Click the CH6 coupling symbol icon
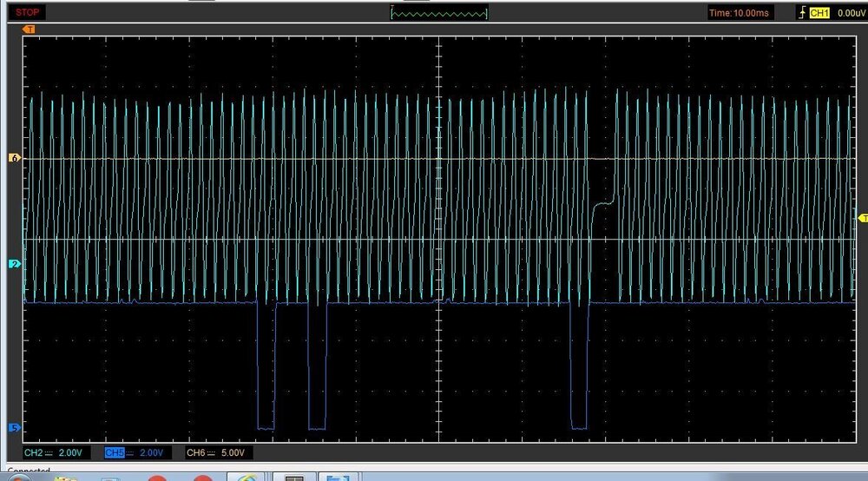The width and height of the screenshot is (868, 481). (x=211, y=453)
